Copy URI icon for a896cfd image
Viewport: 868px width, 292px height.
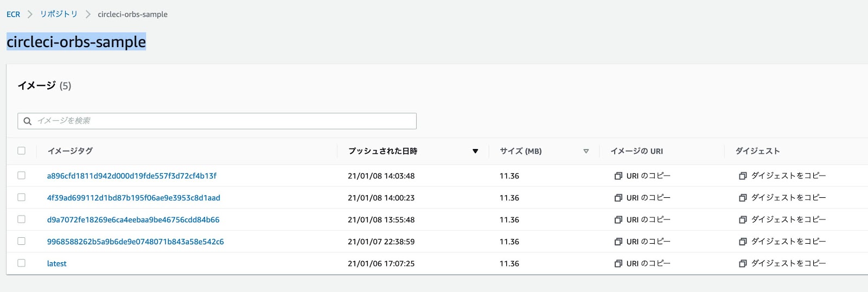618,176
